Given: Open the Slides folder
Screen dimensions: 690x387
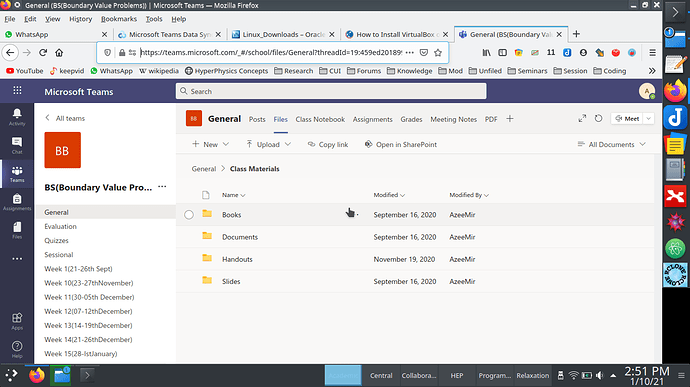Looking at the screenshot, I should tap(231, 281).
